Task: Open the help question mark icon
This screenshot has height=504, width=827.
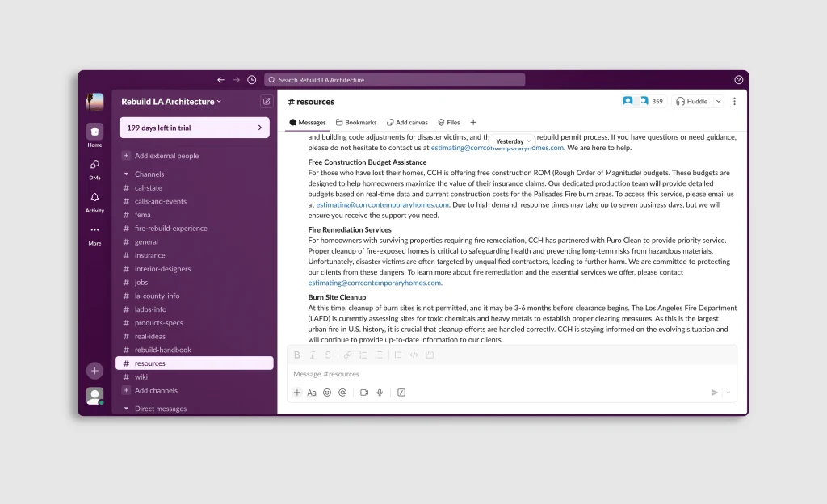Action: point(738,80)
